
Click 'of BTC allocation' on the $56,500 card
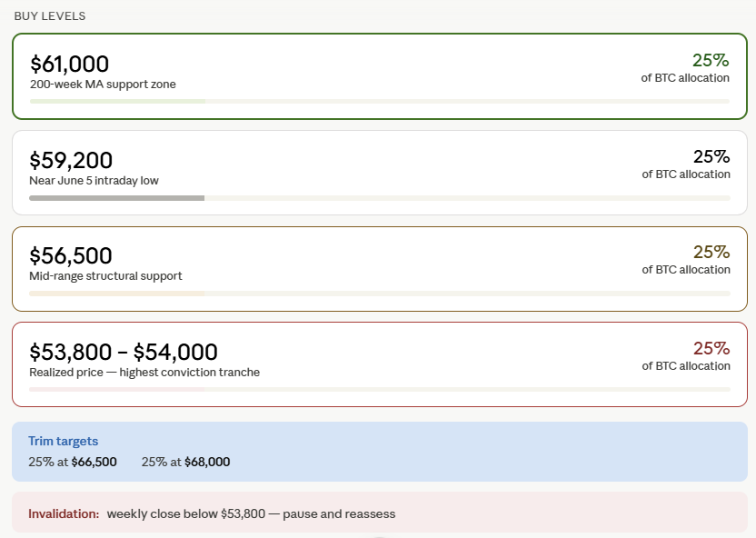click(x=686, y=270)
